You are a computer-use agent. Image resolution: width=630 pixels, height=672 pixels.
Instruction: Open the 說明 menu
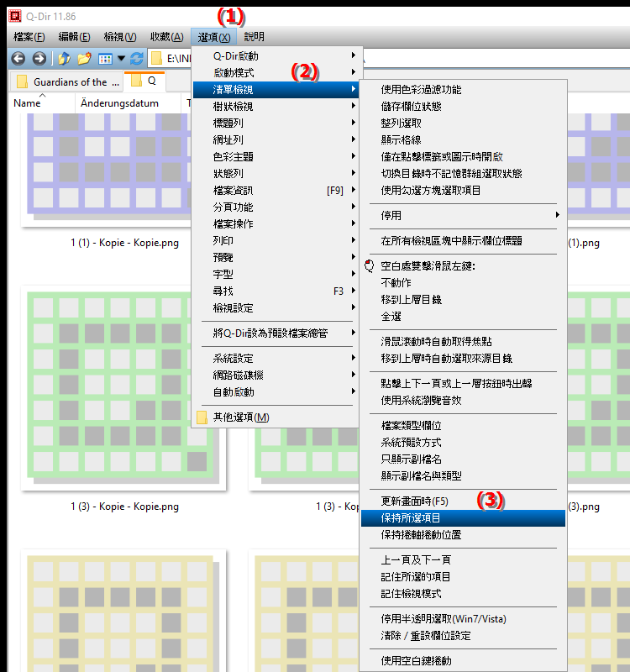(255, 37)
